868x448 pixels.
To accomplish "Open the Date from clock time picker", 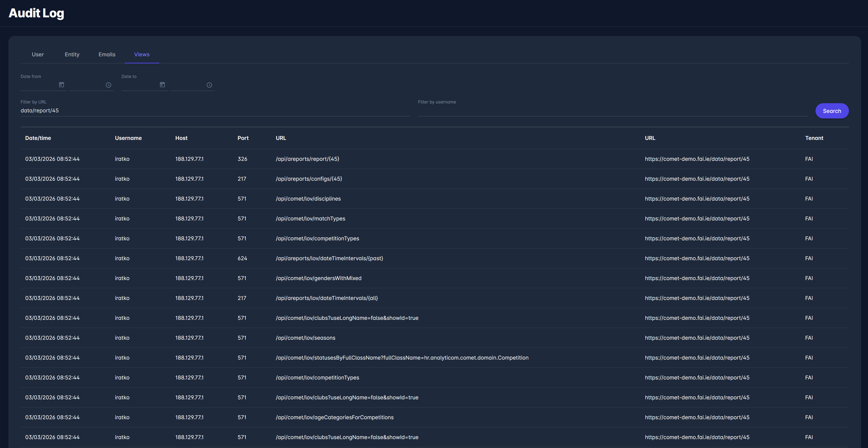I will click(108, 85).
